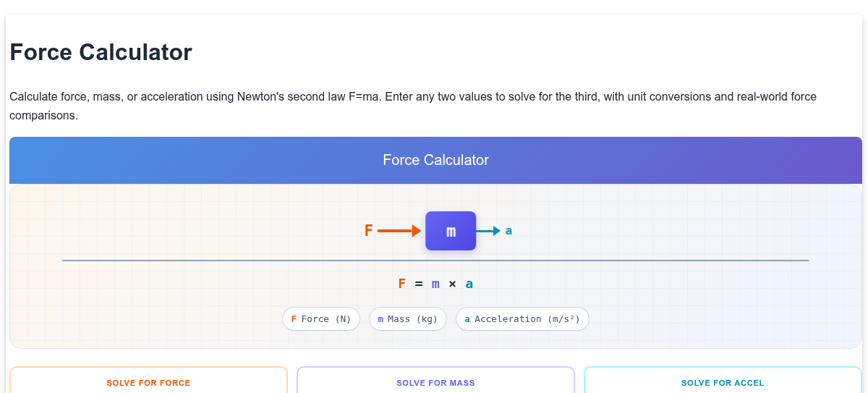The width and height of the screenshot is (868, 393).
Task: Click the horizontal ground line under the diagram
Action: pos(435,261)
